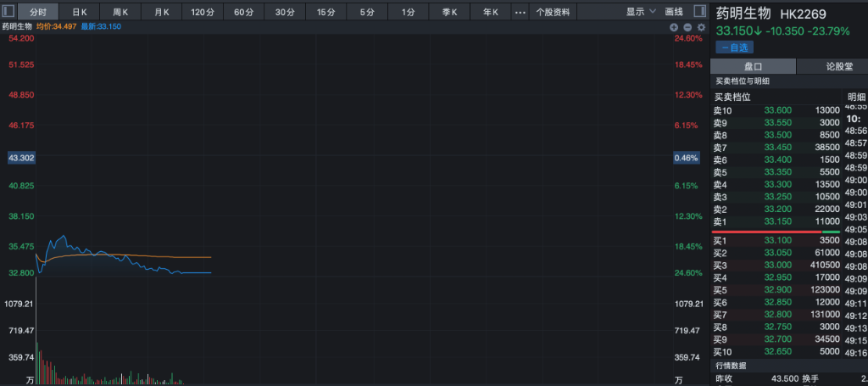Select the 15分 timeframe
The width and height of the screenshot is (868, 386).
click(x=326, y=12)
